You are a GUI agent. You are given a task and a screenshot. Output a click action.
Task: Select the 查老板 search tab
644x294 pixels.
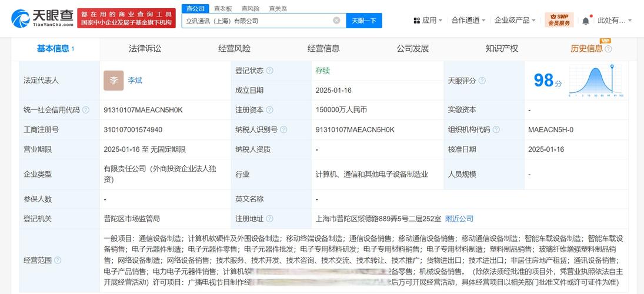(223, 8)
